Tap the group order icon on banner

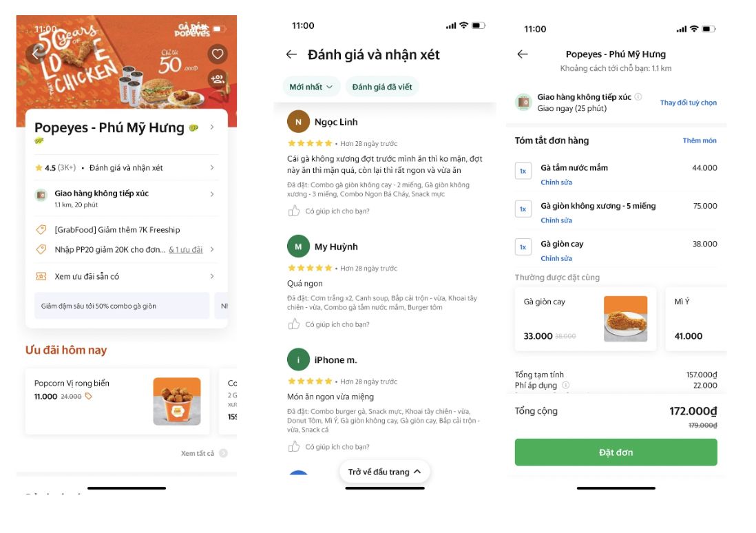(218, 79)
